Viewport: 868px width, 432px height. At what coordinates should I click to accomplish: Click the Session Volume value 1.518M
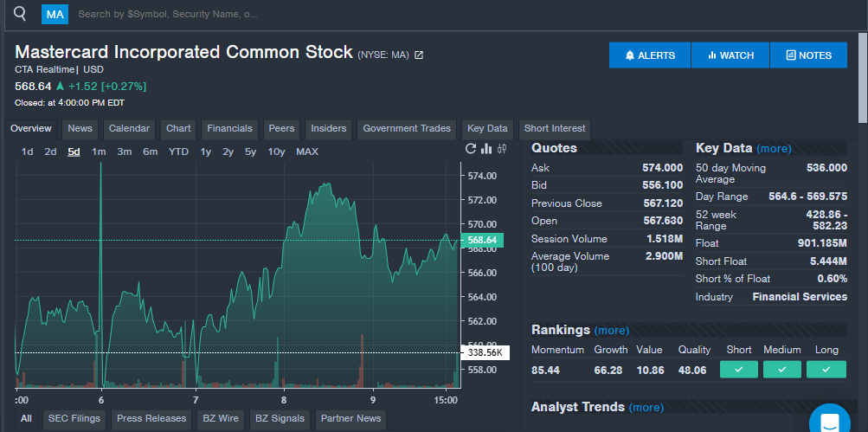tap(665, 239)
